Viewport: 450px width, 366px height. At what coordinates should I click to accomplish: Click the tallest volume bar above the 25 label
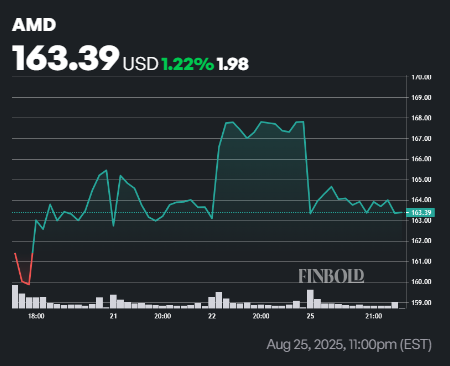[310, 299]
